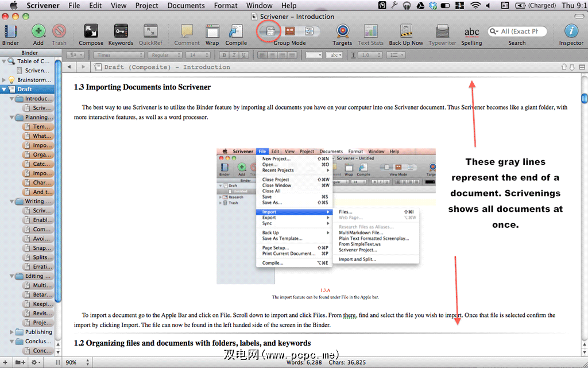Screen dimensions: 588x368
Task: Toggle the Binder sidebar
Action: coord(10,32)
